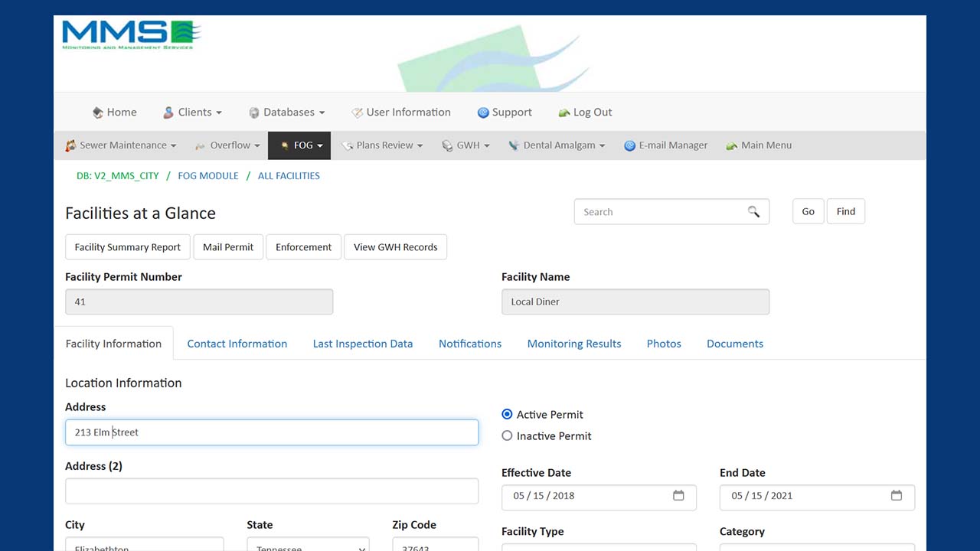This screenshot has height=551, width=980.
Task: Click the search magnifier icon
Action: tap(753, 212)
